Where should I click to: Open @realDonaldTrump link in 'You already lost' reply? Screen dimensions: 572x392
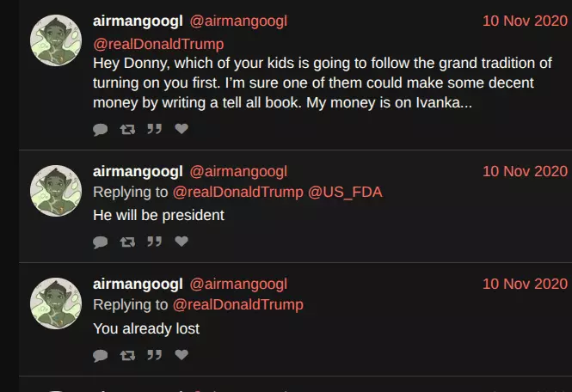click(x=238, y=305)
